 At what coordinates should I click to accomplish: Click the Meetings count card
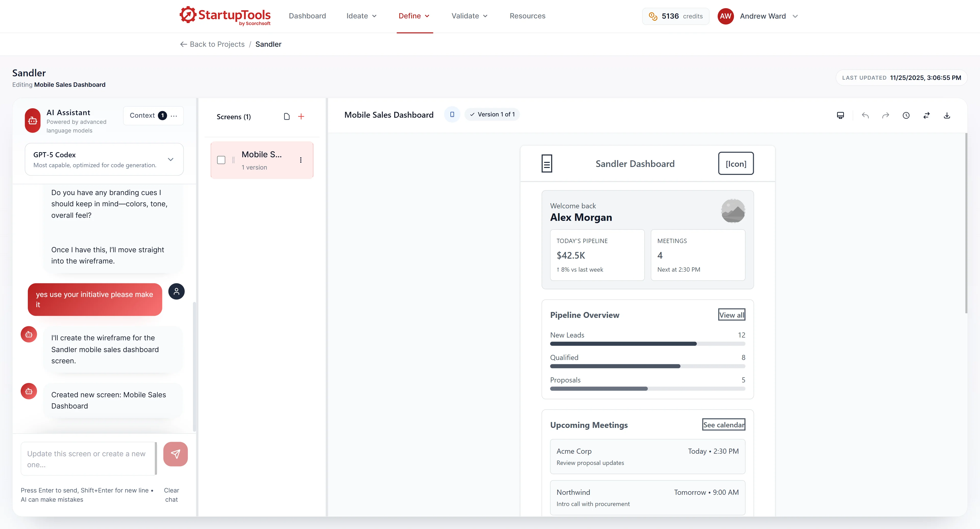(x=698, y=255)
